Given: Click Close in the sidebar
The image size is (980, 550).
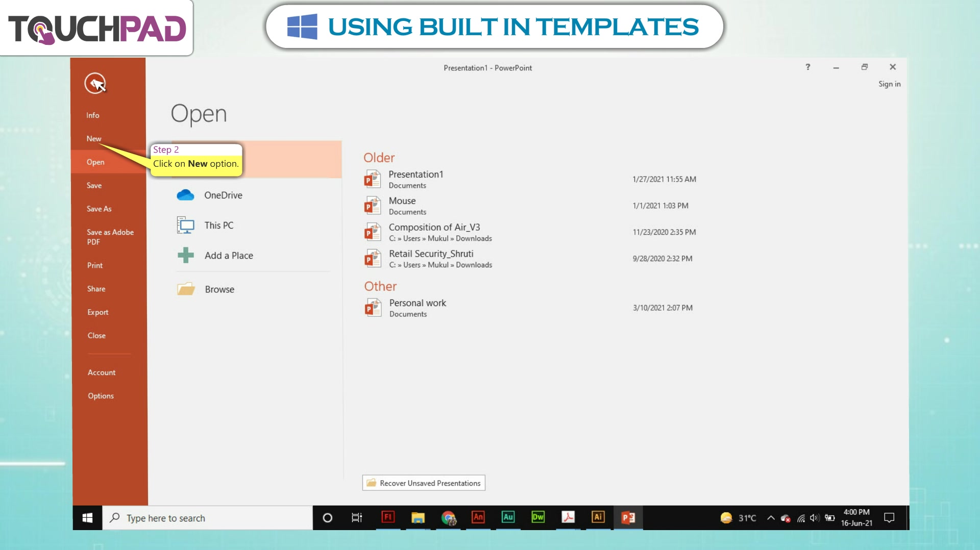Looking at the screenshot, I should 96,336.
